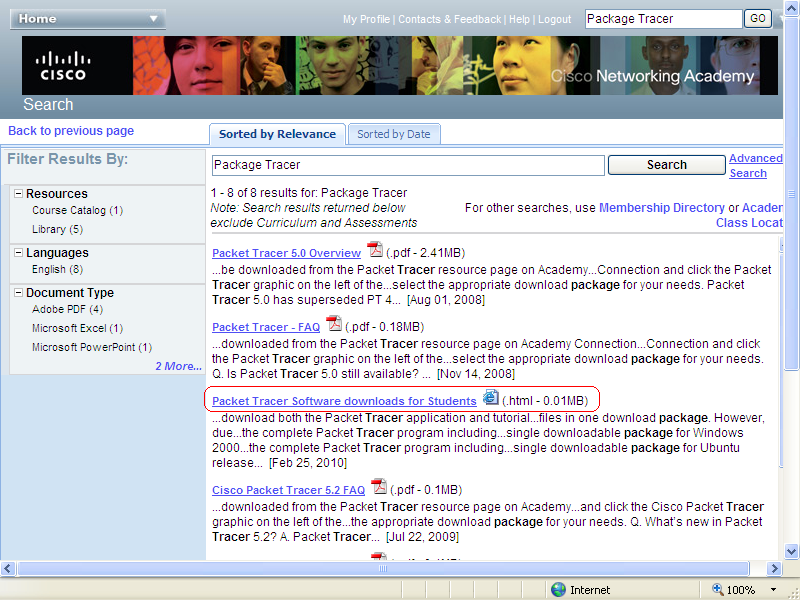800x600 pixels.
Task: Click the Cisco logo
Action: 63,65
